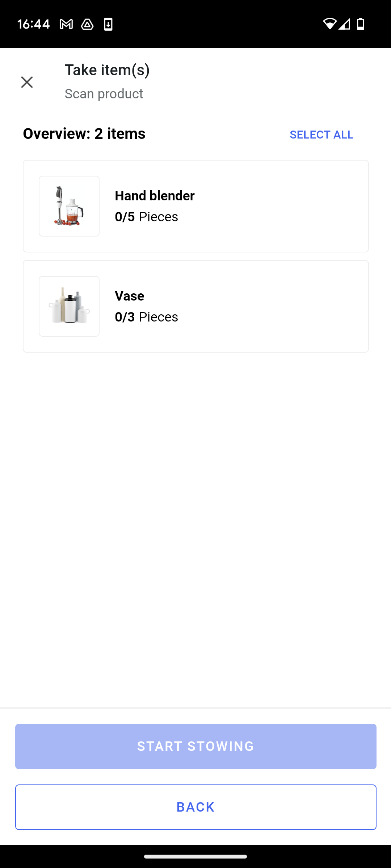Tap the Wi-Fi status icon
391x868 pixels.
pos(329,24)
